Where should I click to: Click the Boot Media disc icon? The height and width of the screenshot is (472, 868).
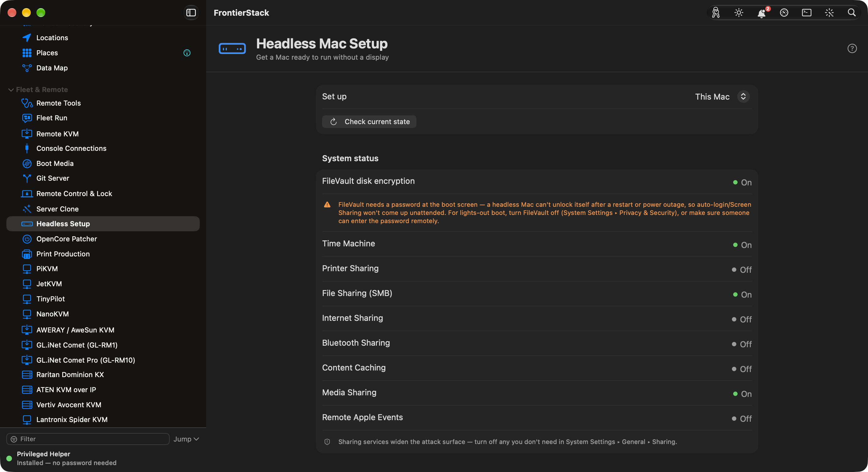pyautogui.click(x=27, y=163)
